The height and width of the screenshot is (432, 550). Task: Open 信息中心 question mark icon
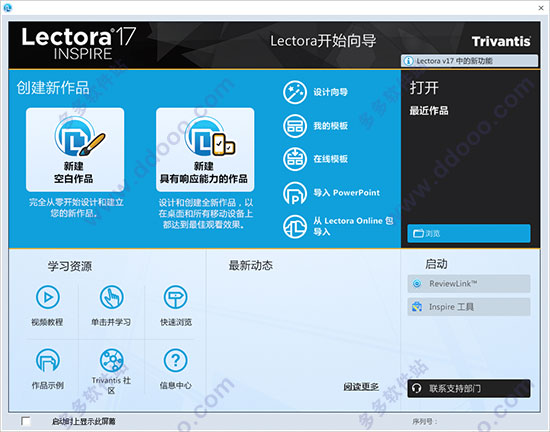click(175, 360)
